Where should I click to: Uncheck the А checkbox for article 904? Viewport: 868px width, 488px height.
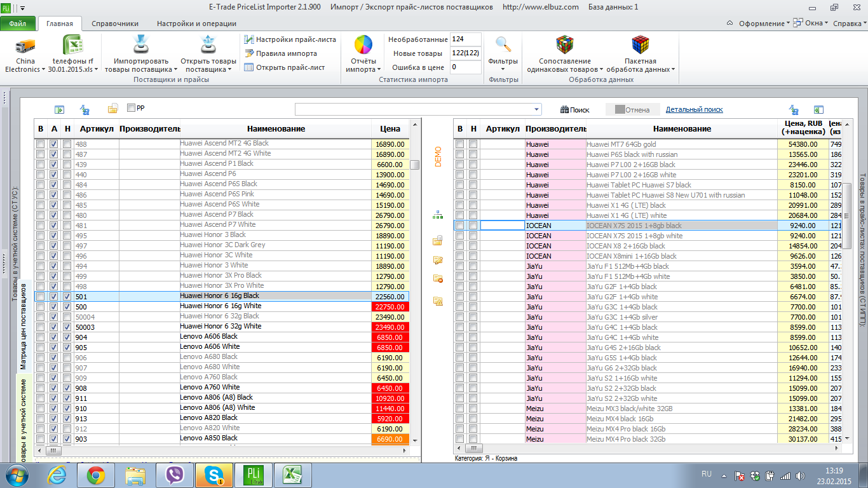point(54,337)
